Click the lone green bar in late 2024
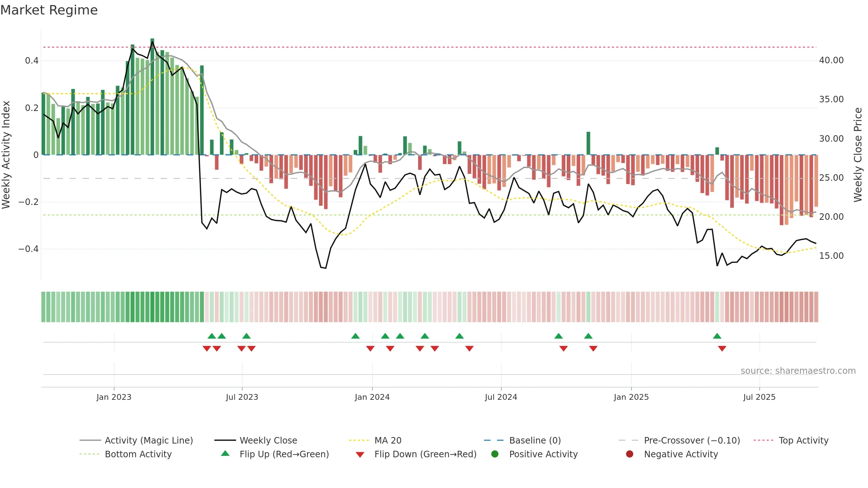 tap(588, 143)
